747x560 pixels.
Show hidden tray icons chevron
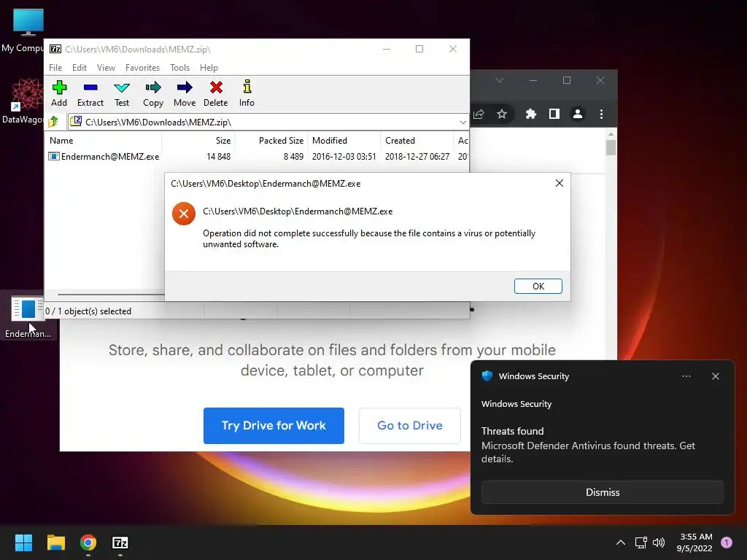620,542
